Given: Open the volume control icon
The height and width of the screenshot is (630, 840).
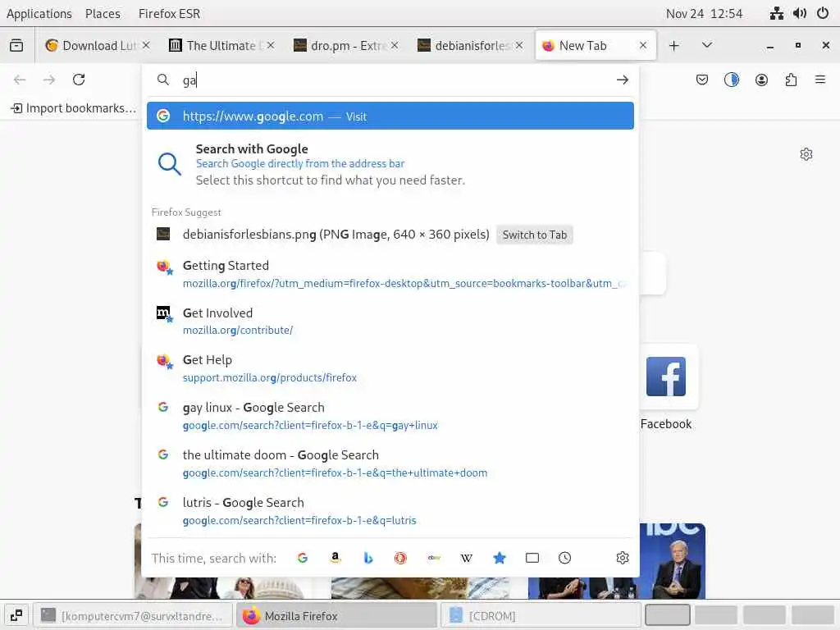Looking at the screenshot, I should (x=799, y=13).
